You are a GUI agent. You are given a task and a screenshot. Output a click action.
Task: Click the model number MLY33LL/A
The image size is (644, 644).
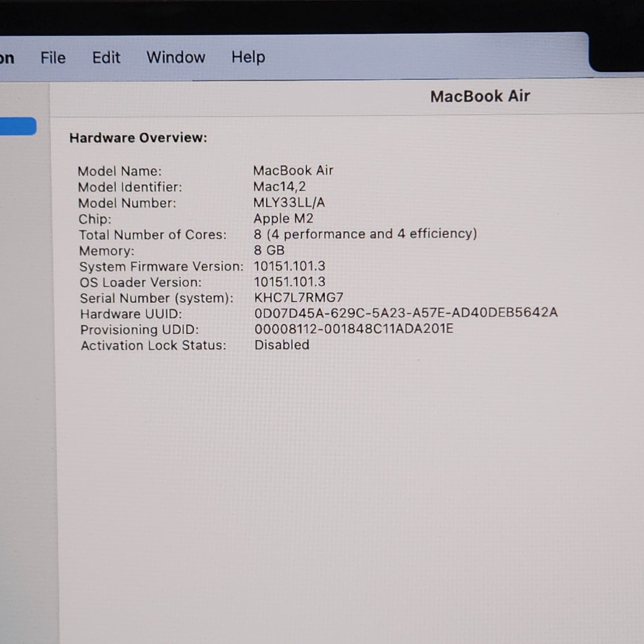pos(289,202)
